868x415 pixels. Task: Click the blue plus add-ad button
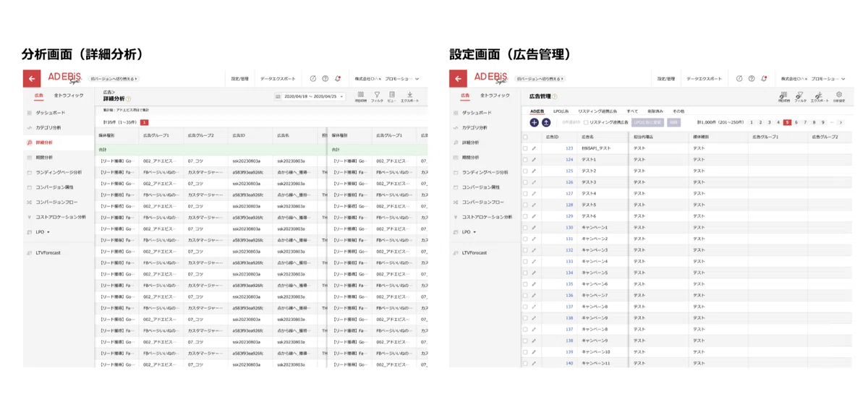pyautogui.click(x=534, y=123)
